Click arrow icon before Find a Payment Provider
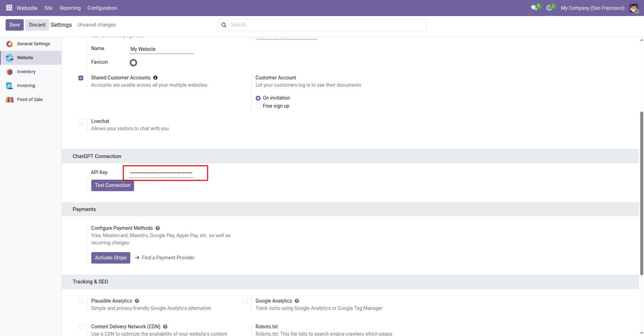 point(137,258)
